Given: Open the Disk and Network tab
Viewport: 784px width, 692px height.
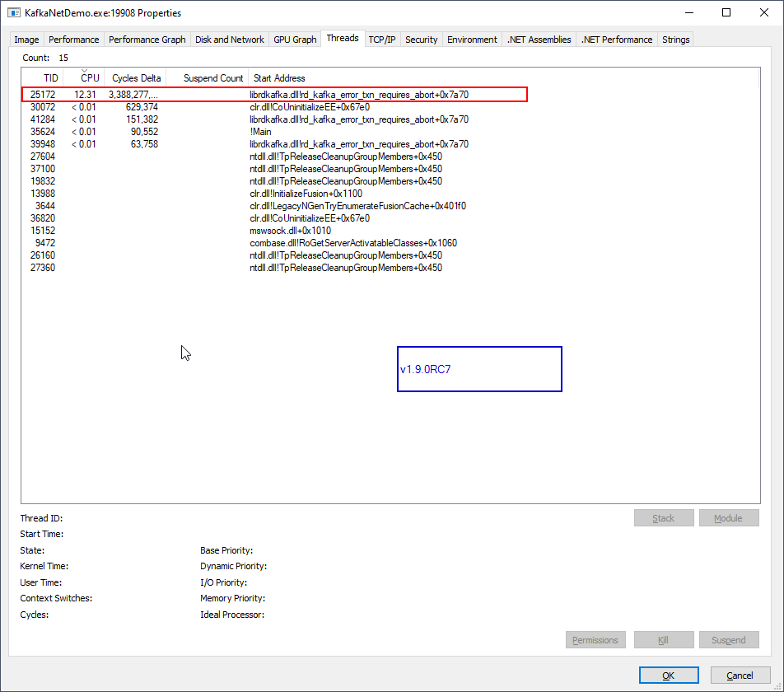Looking at the screenshot, I should tap(229, 39).
